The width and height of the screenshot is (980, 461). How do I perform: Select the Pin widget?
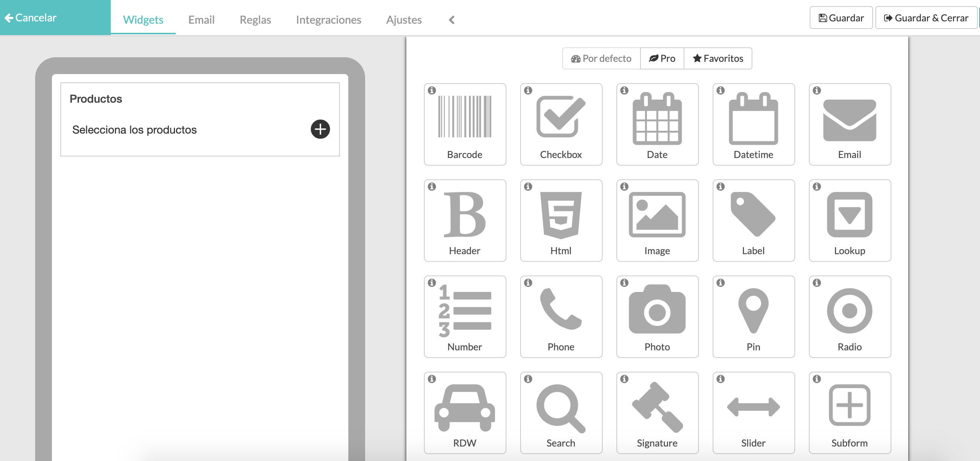point(752,316)
